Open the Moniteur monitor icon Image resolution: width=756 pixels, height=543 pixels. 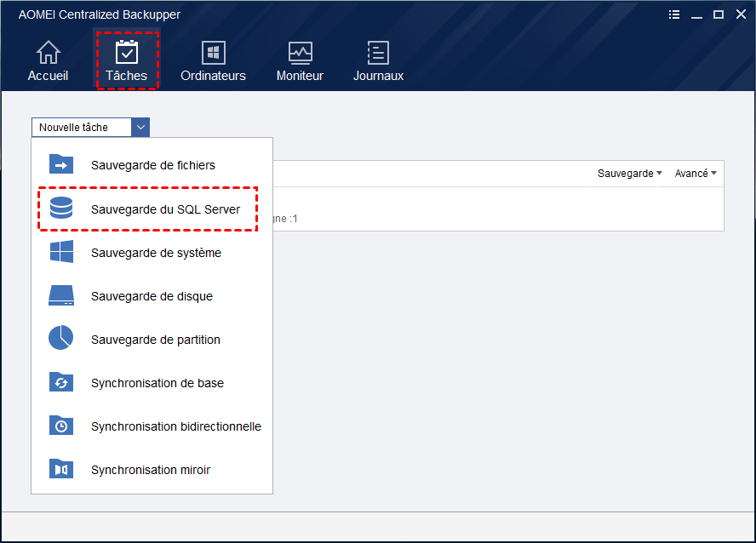click(300, 53)
